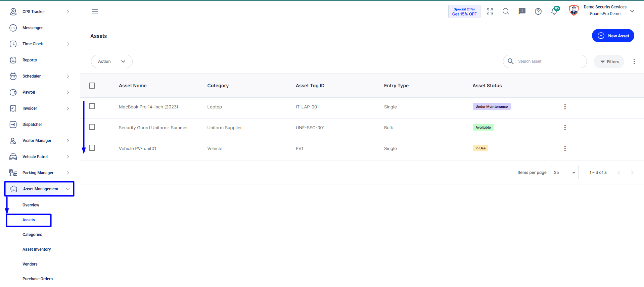Screen dimensions: 644x287
Task: Check the MacBook Pro 14-inch row checkbox
Action: [92, 106]
